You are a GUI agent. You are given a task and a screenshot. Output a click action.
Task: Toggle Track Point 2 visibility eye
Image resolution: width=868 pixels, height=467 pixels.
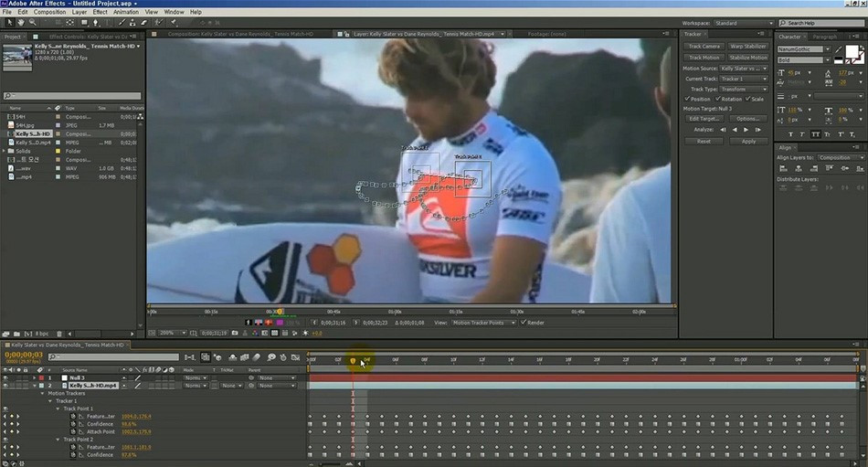[5, 440]
